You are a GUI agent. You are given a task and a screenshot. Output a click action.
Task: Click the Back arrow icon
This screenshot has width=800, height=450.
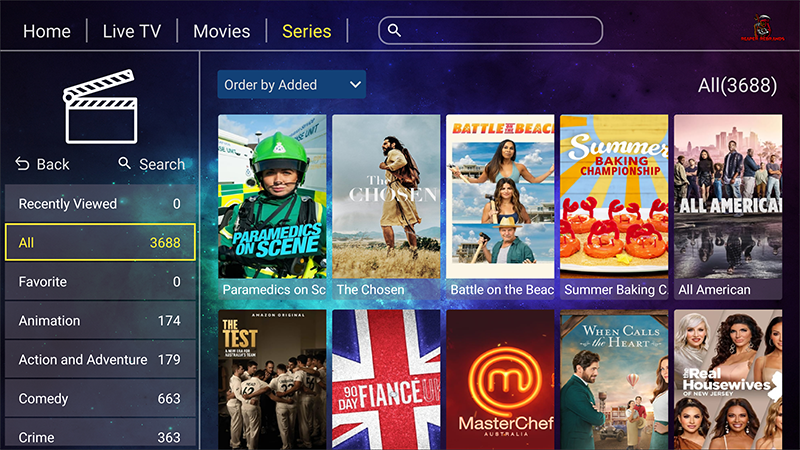[x=22, y=164]
